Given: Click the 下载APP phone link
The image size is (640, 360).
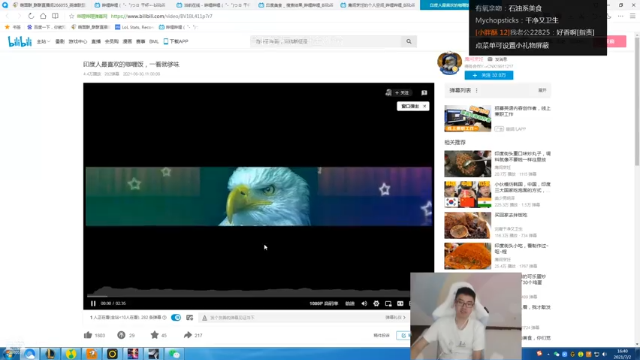Looking at the screenshot, I should 176,41.
